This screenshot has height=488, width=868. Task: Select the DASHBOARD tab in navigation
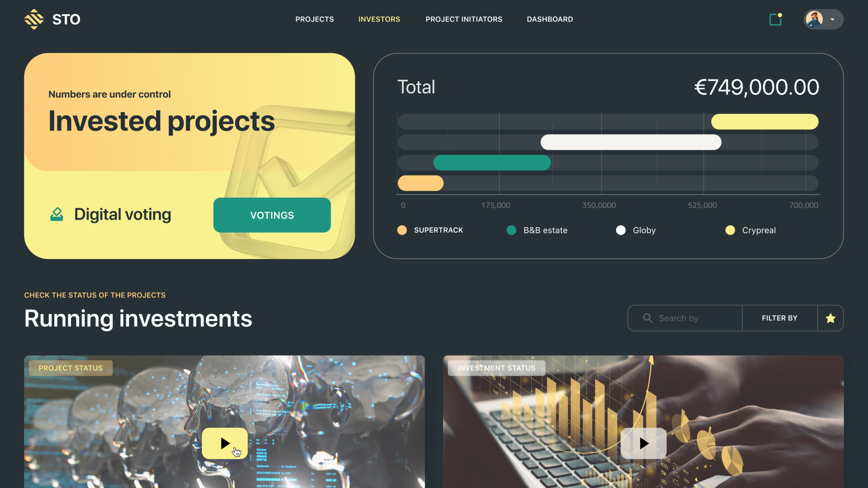pos(550,18)
